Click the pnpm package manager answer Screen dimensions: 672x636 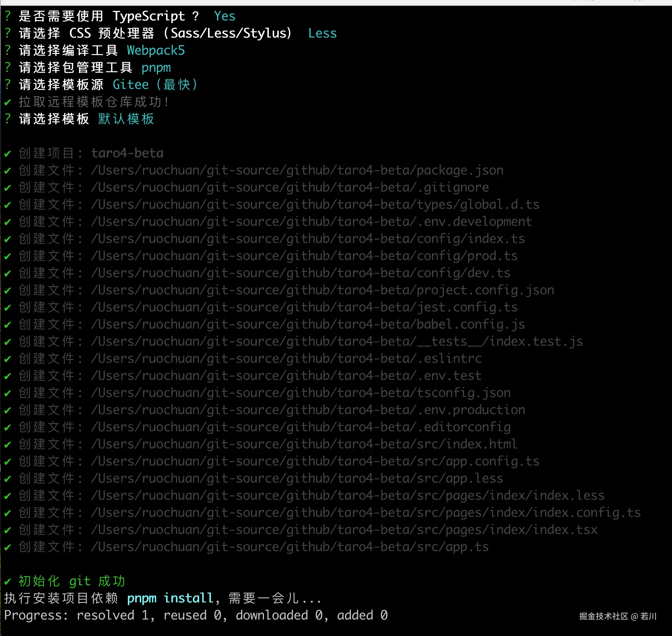tap(156, 68)
